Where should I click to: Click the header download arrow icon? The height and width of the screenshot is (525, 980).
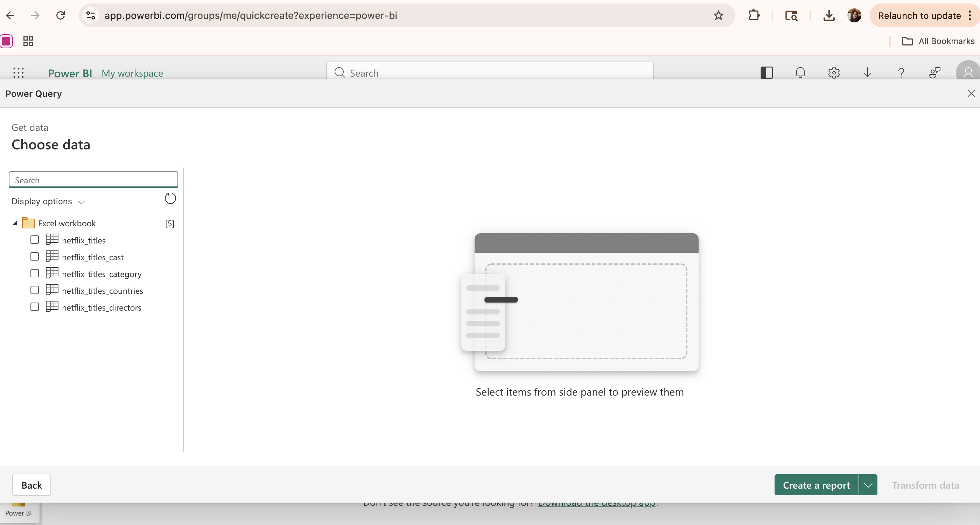pyautogui.click(x=867, y=73)
